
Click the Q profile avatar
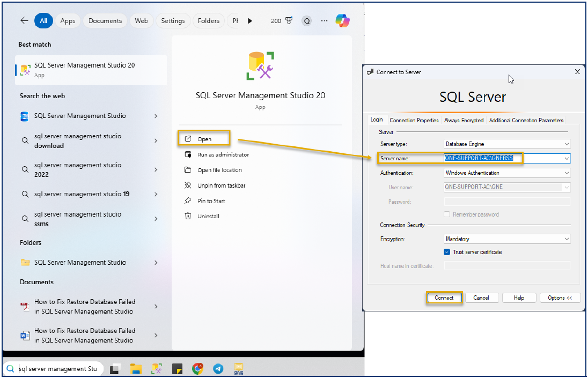[x=307, y=20]
